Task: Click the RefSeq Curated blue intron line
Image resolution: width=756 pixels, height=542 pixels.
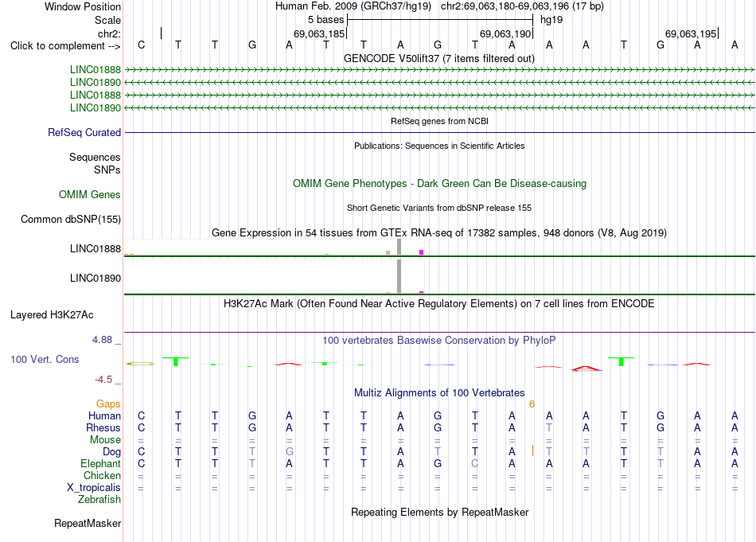Action: click(x=439, y=132)
